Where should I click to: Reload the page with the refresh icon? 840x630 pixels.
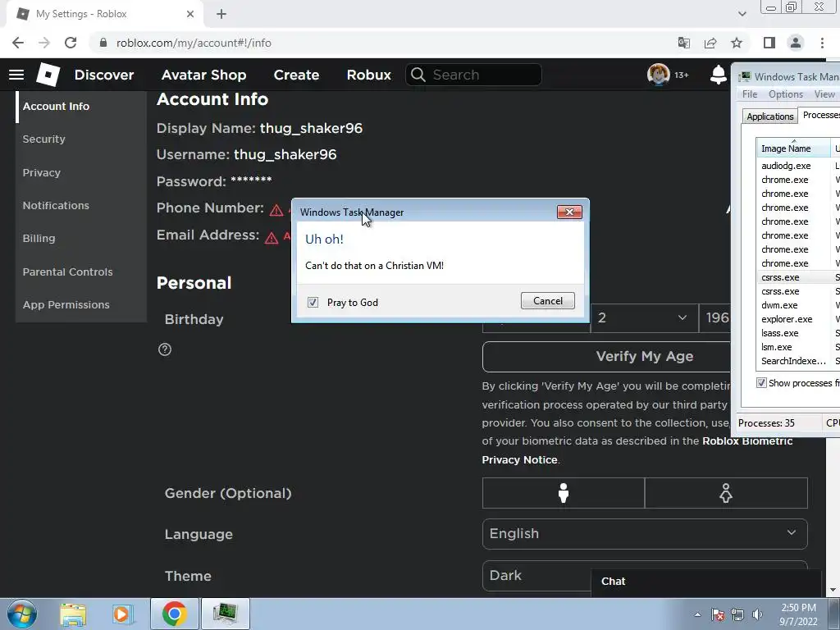click(x=71, y=43)
